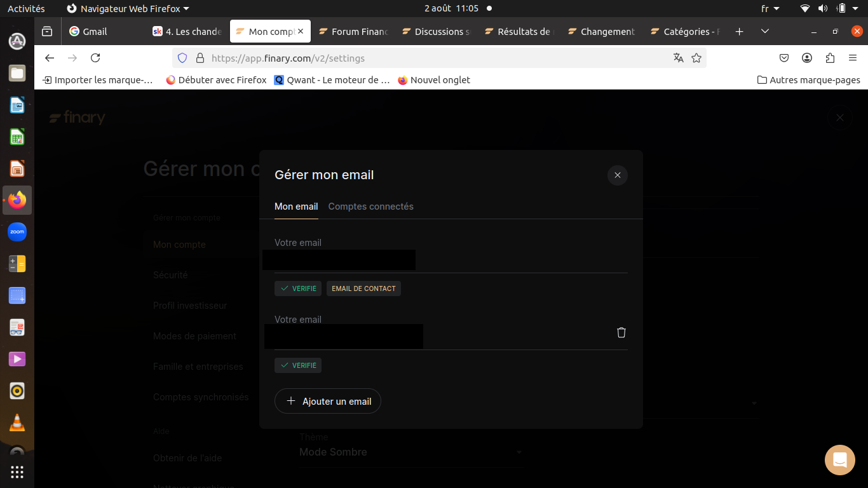Open the Firefox hamburger menu
This screenshot has height=488, width=868.
pyautogui.click(x=853, y=58)
